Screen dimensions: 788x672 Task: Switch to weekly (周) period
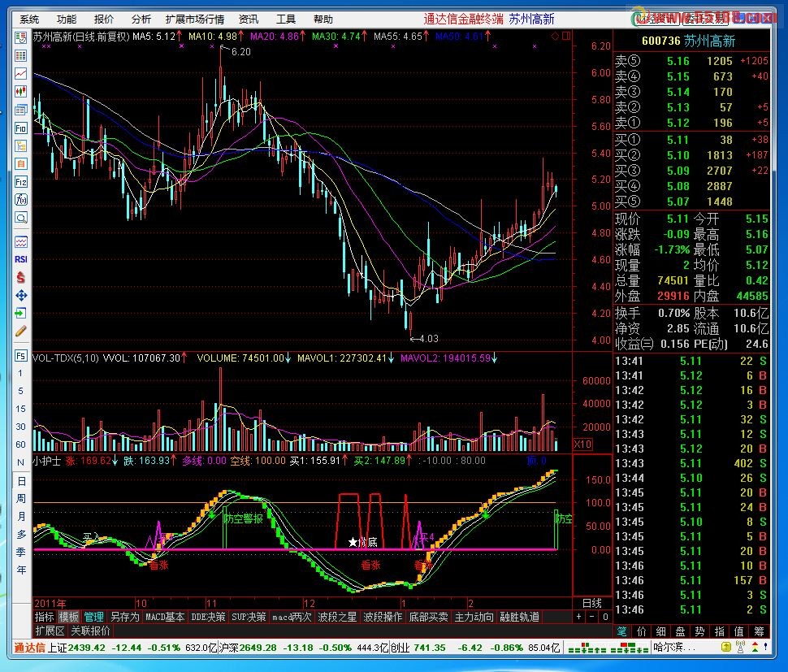pos(20,499)
